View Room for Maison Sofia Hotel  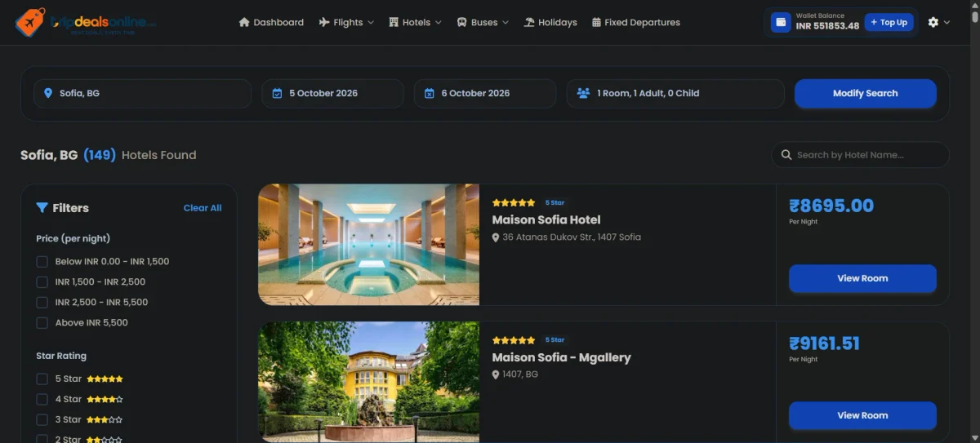click(862, 278)
